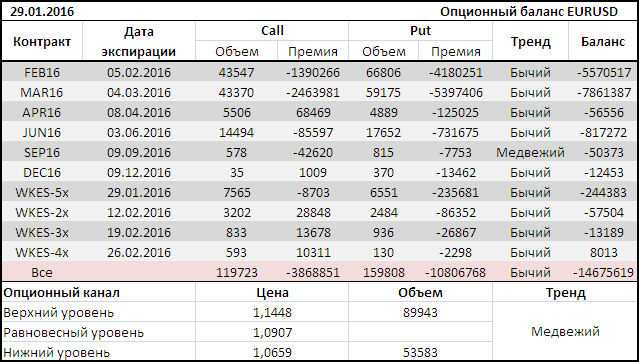Select the SEP16 Медвежий trend cell
This screenshot has height=362, width=639.
click(530, 152)
